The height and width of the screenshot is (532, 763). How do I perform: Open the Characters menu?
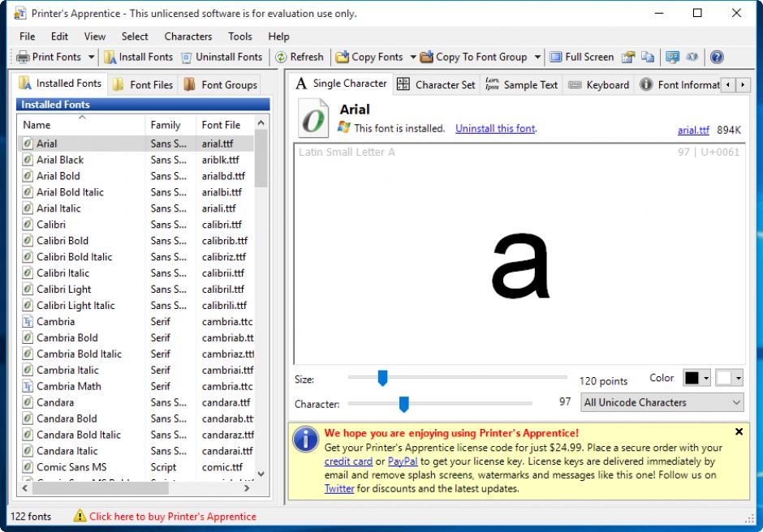(188, 36)
